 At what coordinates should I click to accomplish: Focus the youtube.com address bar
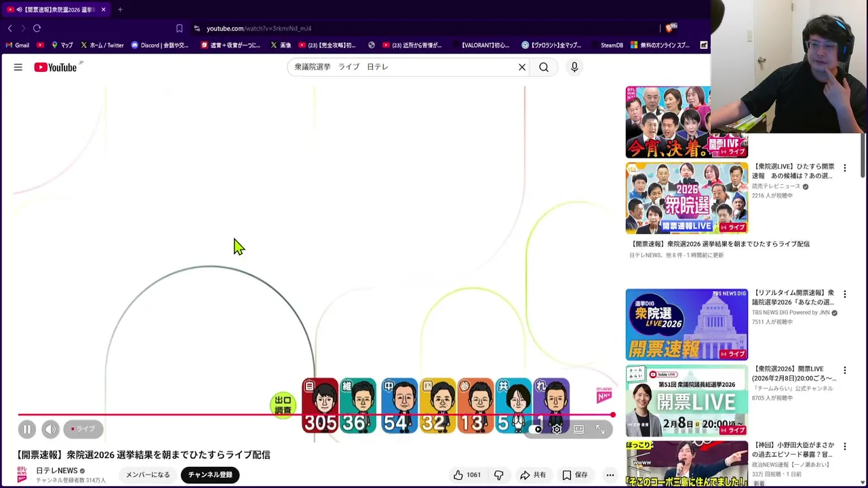pyautogui.click(x=259, y=28)
